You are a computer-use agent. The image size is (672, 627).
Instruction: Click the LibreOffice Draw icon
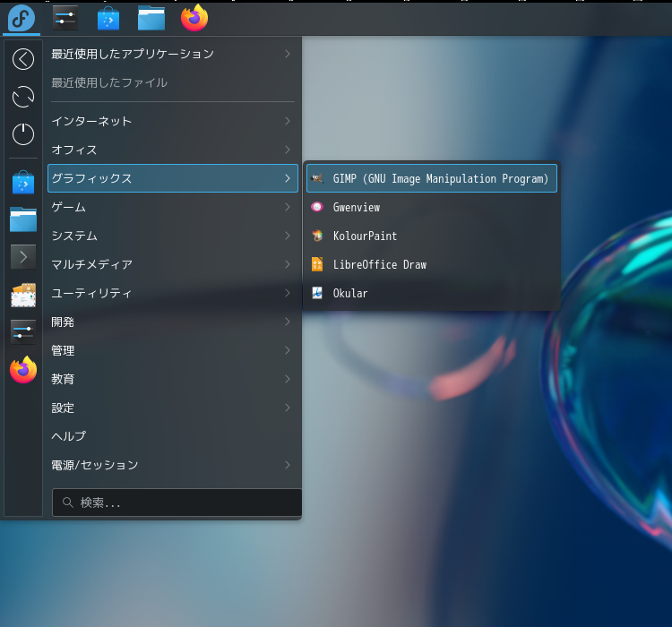coord(317,264)
